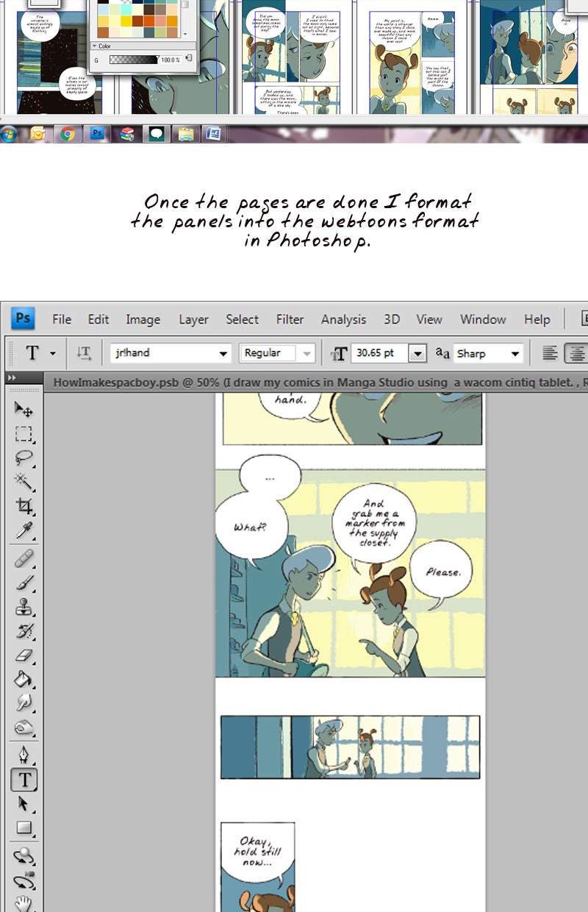Viewport: 588px width, 912px height.
Task: Open the Sharp anti-aliasing dropdown
Action: pos(516,354)
